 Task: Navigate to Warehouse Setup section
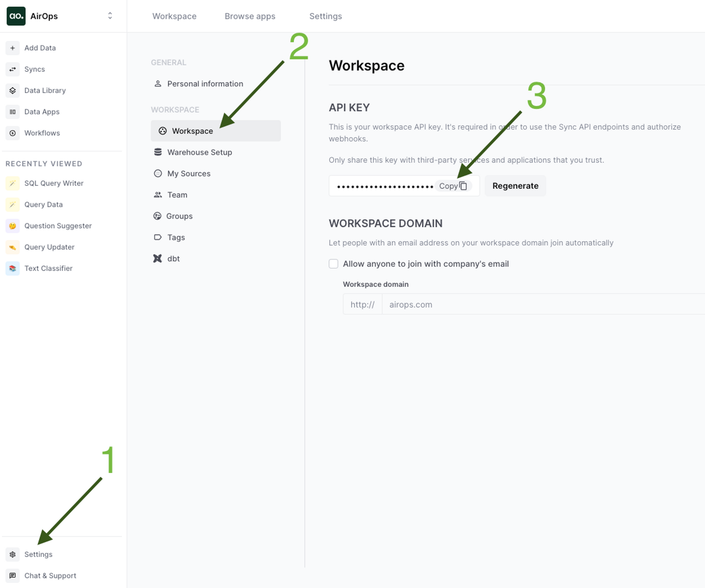200,152
